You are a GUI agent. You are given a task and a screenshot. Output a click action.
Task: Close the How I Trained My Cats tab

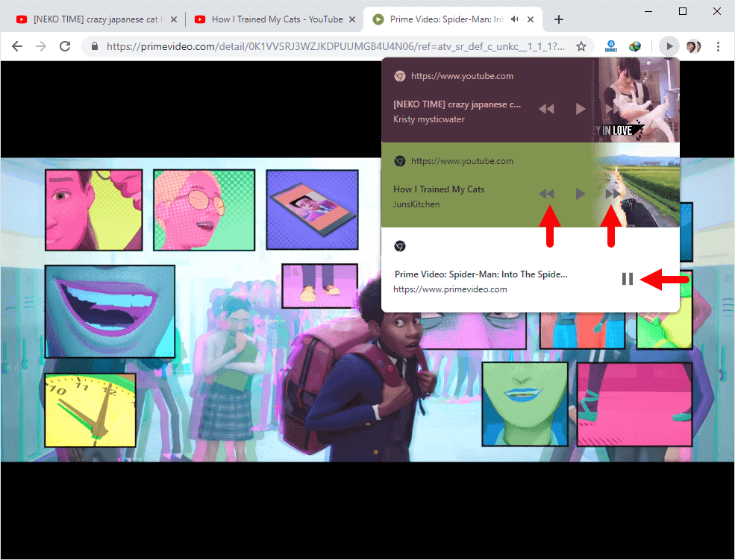352,19
